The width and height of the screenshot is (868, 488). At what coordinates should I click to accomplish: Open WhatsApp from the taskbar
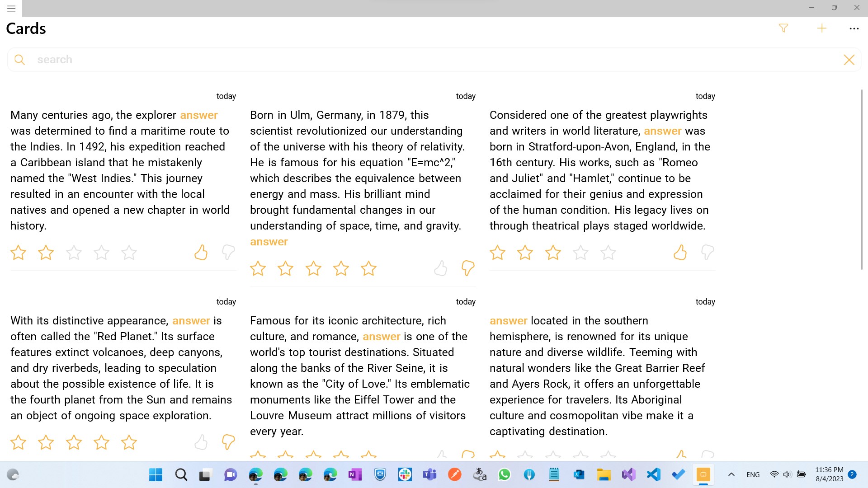504,474
